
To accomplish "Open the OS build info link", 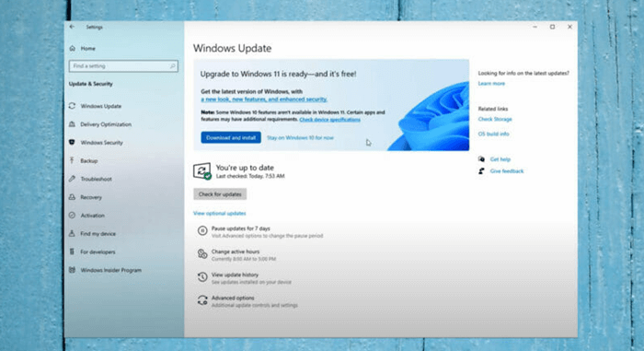I will [x=493, y=134].
